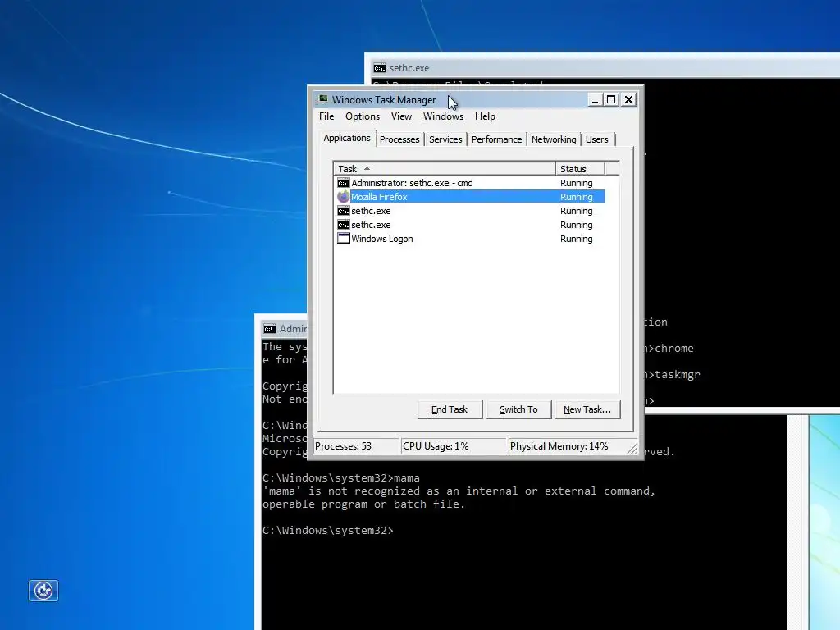
Task: Click the End Task button
Action: click(450, 409)
